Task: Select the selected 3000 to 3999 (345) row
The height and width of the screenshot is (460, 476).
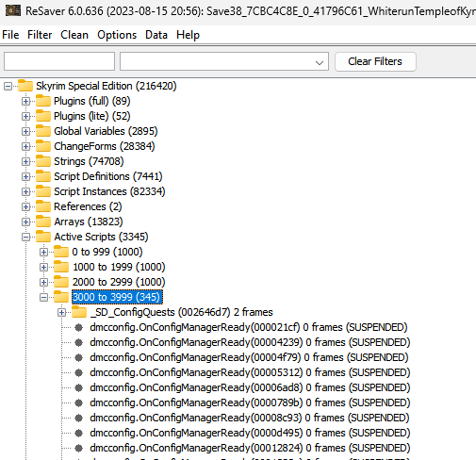Action: click(117, 297)
